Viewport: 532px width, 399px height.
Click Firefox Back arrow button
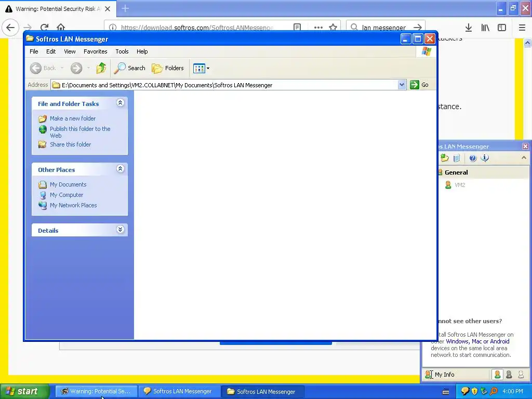tap(10, 27)
